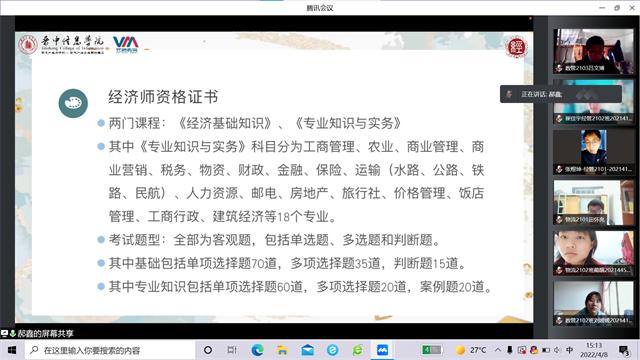Click slide title 经济师资格证书
This screenshot has height=360, width=640.
click(163, 97)
